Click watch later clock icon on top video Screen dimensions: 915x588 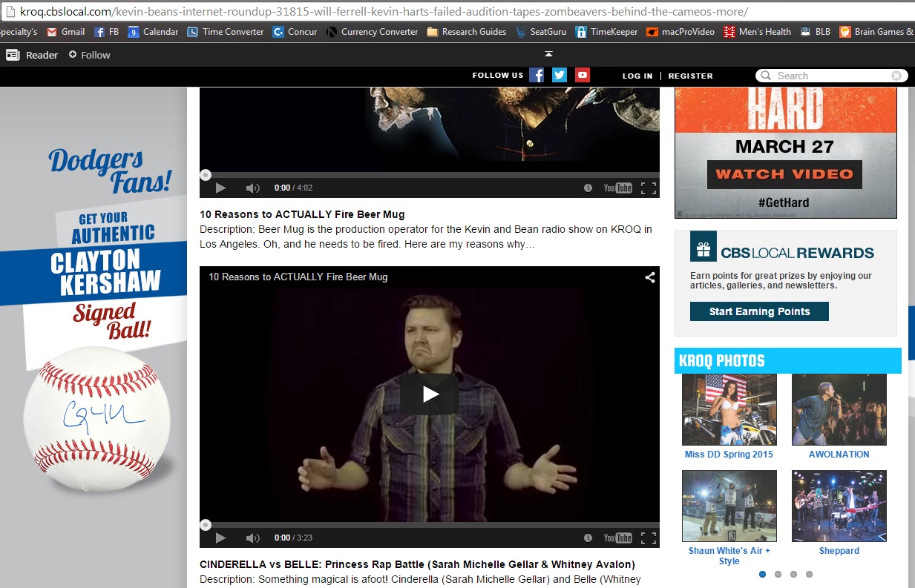coord(588,188)
